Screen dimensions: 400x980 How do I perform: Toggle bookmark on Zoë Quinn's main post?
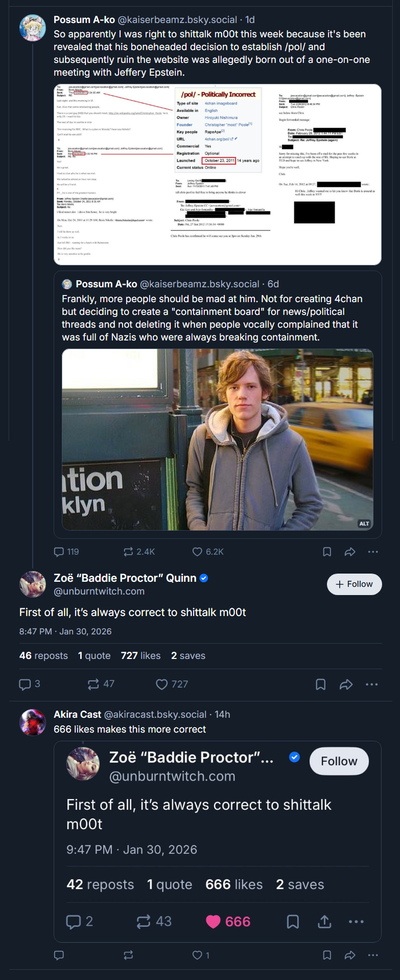click(x=321, y=684)
